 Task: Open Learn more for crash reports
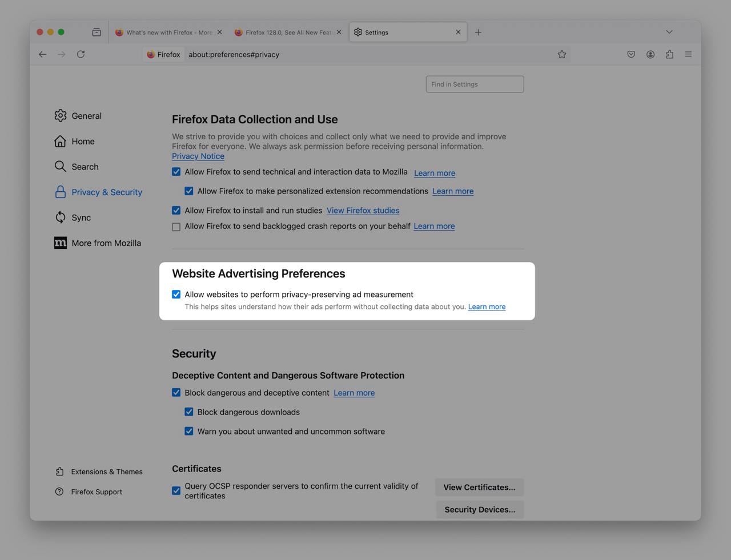434,226
